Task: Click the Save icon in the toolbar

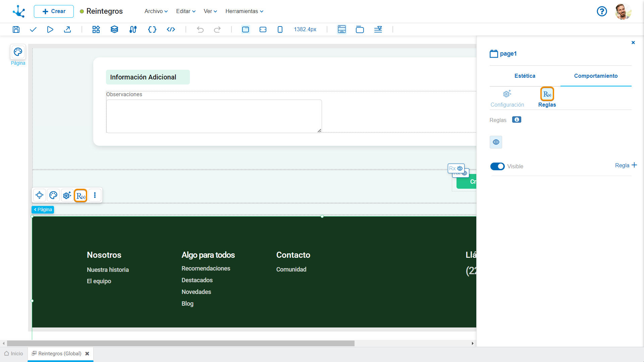Action: point(16,29)
